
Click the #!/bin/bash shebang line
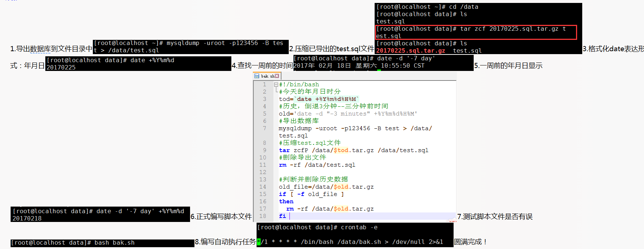coord(299,84)
